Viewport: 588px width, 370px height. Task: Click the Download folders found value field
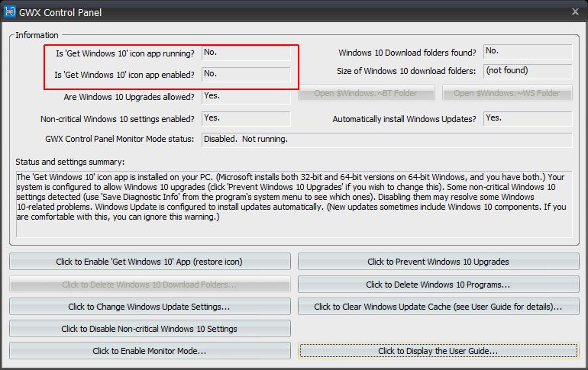[x=528, y=52]
